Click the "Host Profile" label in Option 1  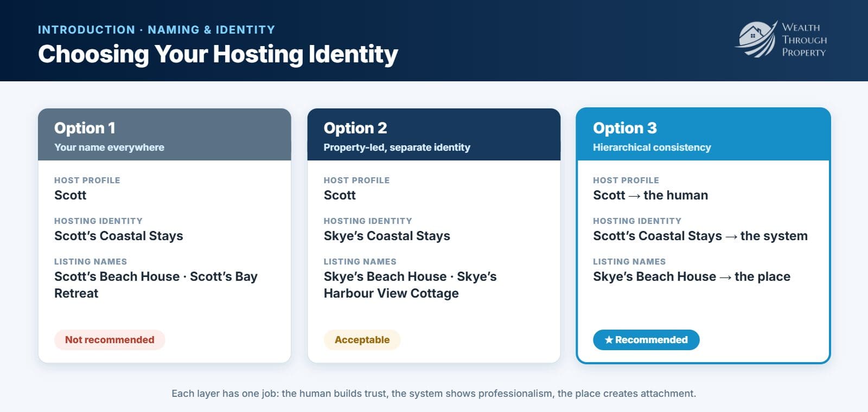tap(87, 181)
